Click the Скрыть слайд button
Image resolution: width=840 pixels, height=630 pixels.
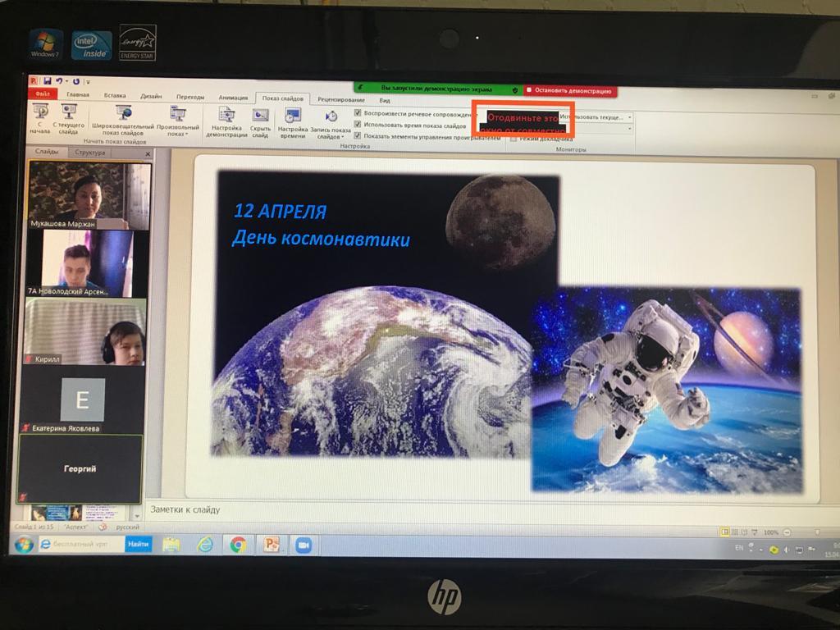pyautogui.click(x=260, y=123)
